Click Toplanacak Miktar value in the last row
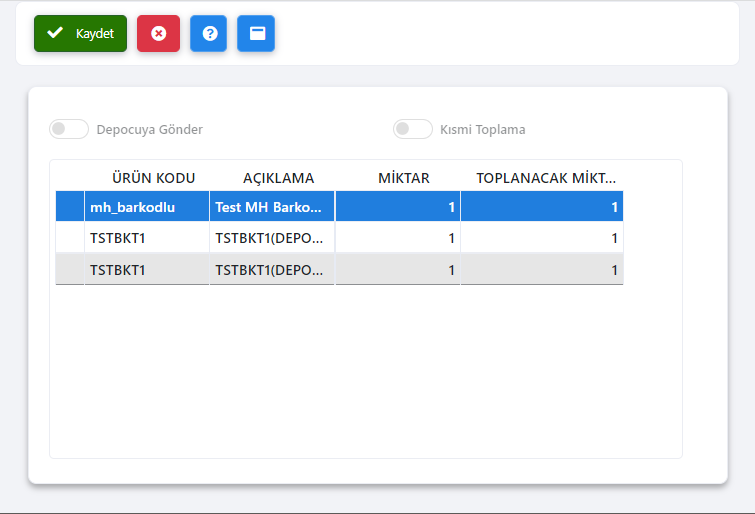The height and width of the screenshot is (514, 755). tap(541, 269)
